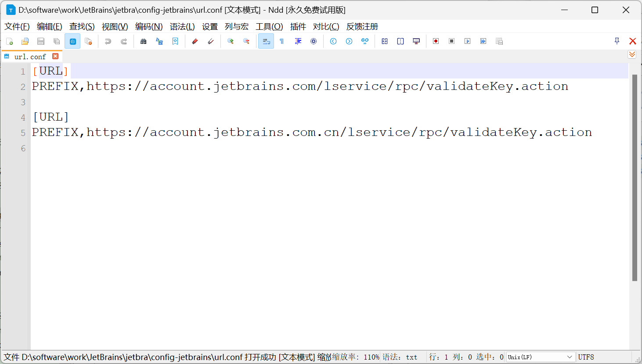The image size is (642, 364).
Task: Navigate forward with the right circle arrow
Action: tap(349, 41)
